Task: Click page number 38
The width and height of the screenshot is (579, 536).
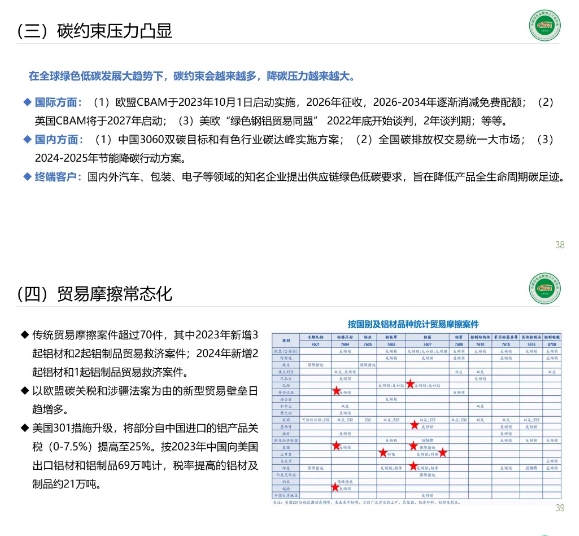Action: pyautogui.click(x=560, y=245)
